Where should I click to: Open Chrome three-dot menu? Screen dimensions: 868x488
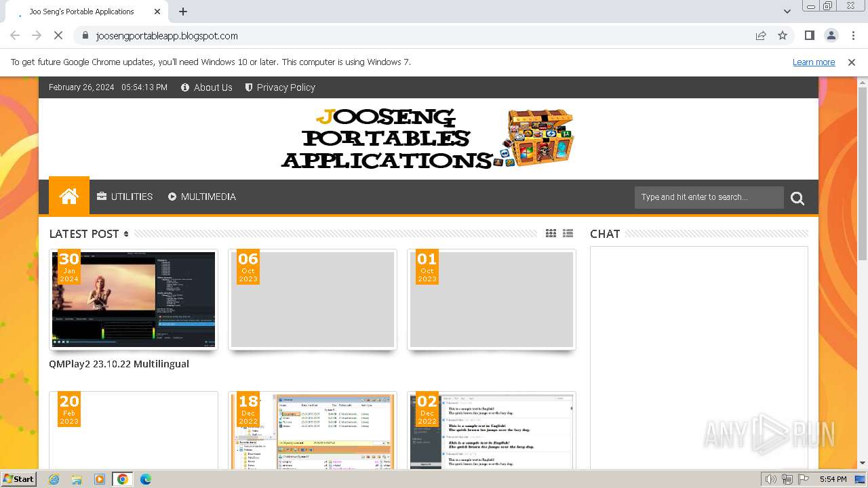[853, 36]
